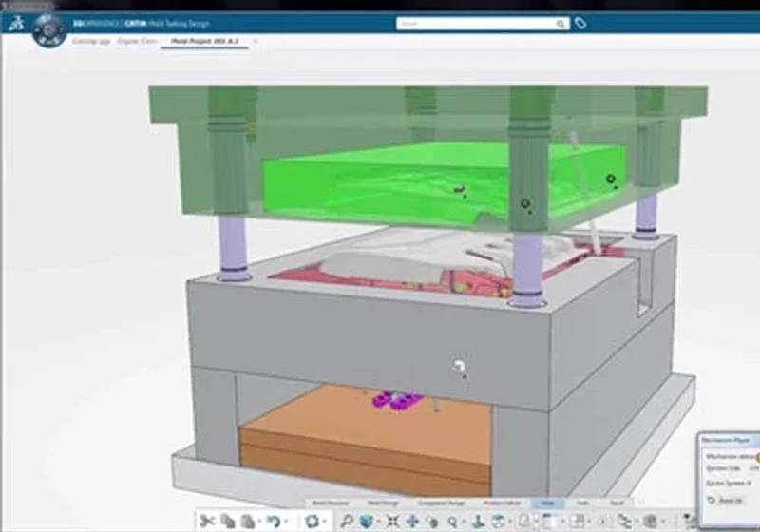The width and height of the screenshot is (760, 532).
Task: Select the Pan cross-arrows tool
Action: pyautogui.click(x=413, y=522)
